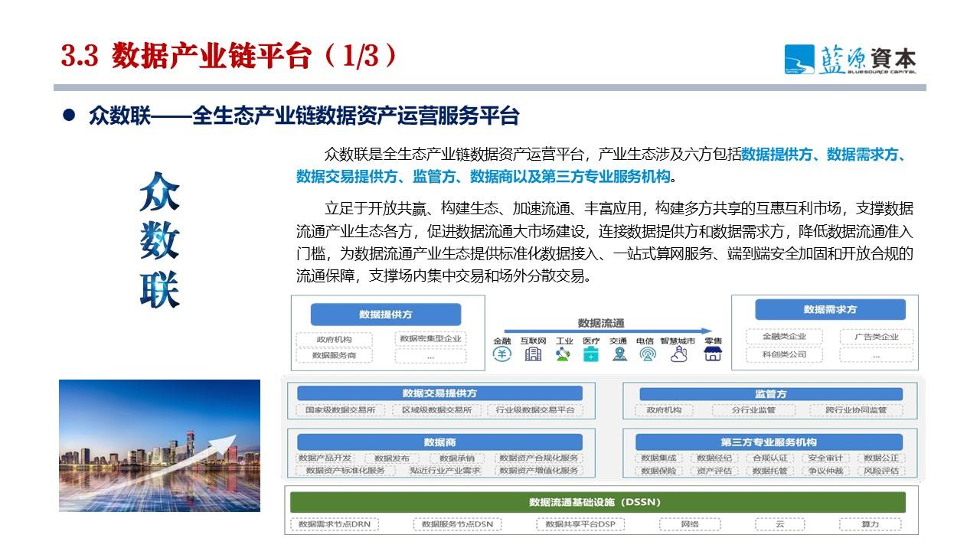Screen dimensions: 980x551
Task: Click the 科创类公司 box
Action: pyautogui.click(x=784, y=354)
